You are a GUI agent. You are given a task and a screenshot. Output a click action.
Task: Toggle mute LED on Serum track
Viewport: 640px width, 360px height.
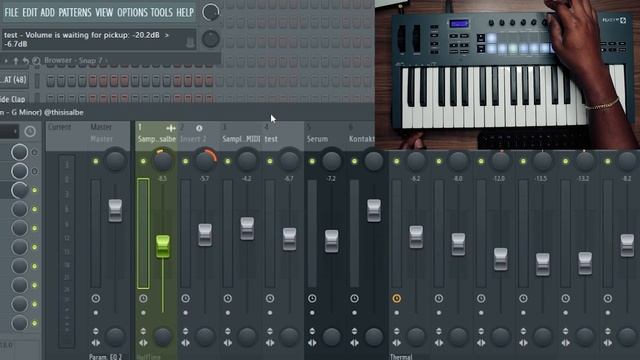[312, 161]
